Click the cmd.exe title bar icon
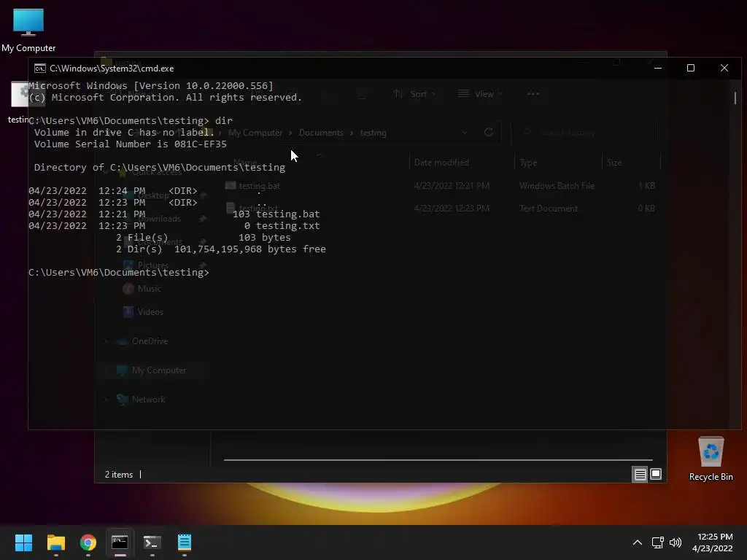 click(x=40, y=69)
